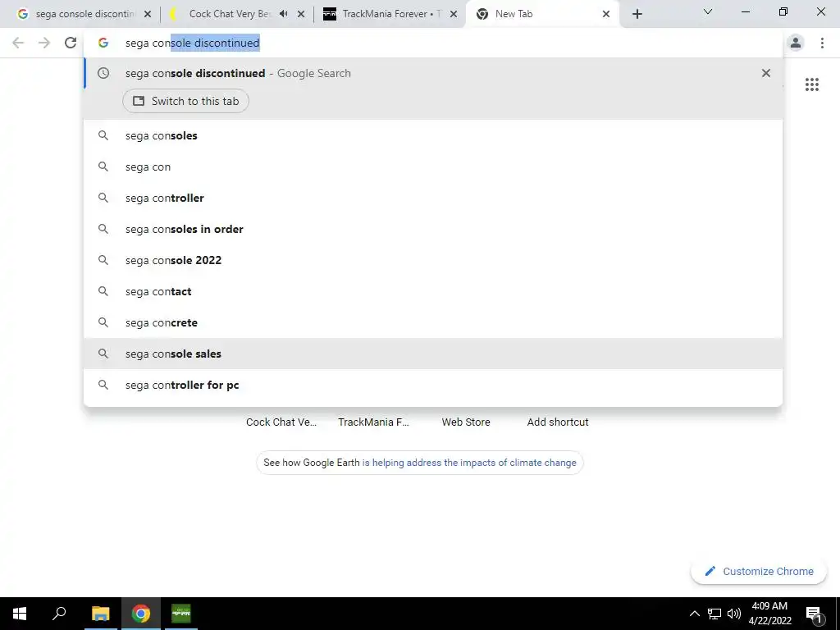Choose the 'sega console sales' suggestion
Image resolution: width=840 pixels, height=630 pixels.
pyautogui.click(x=433, y=354)
